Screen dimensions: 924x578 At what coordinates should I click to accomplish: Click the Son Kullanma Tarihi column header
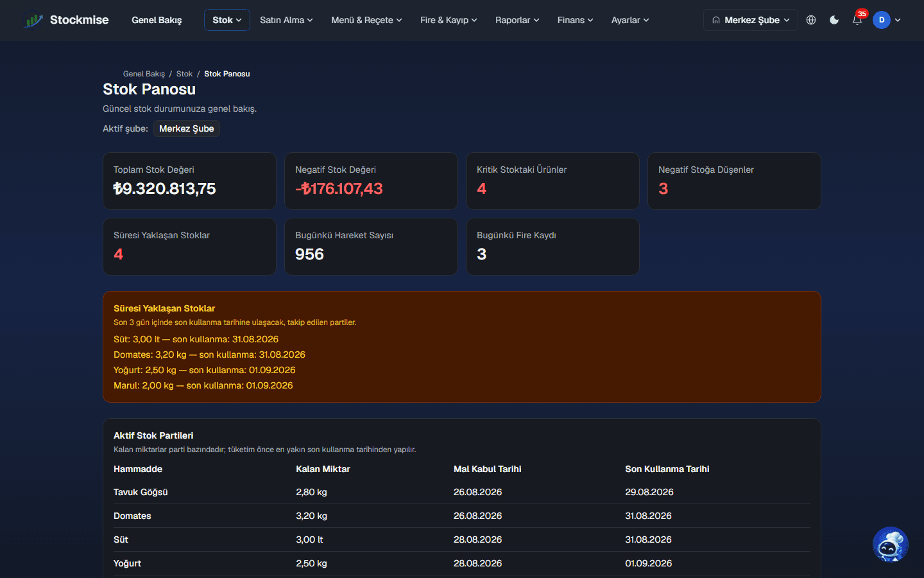(x=667, y=469)
